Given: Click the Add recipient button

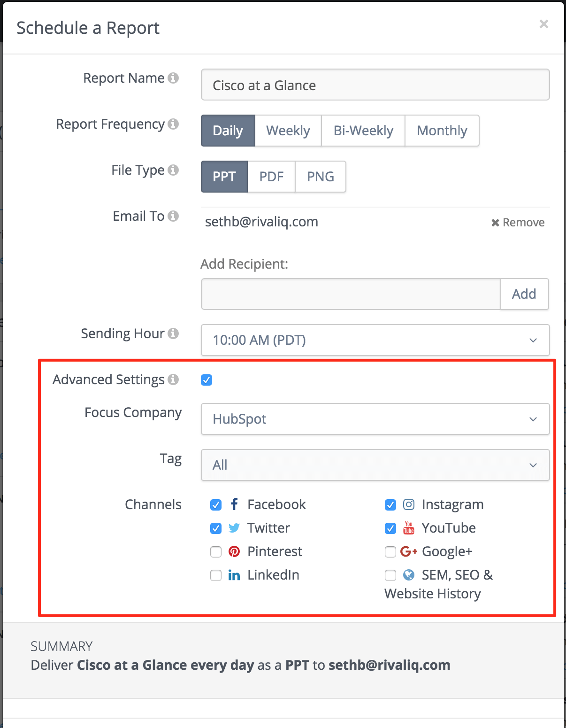Looking at the screenshot, I should click(524, 294).
